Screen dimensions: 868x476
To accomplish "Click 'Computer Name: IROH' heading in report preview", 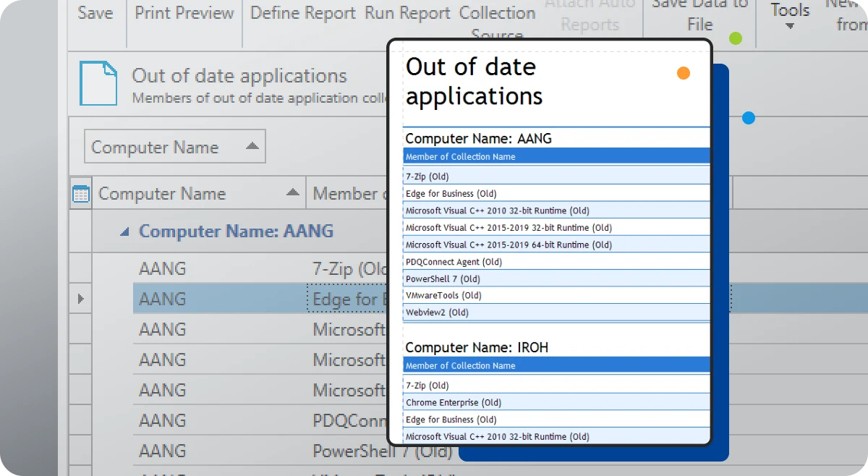I will (x=477, y=347).
